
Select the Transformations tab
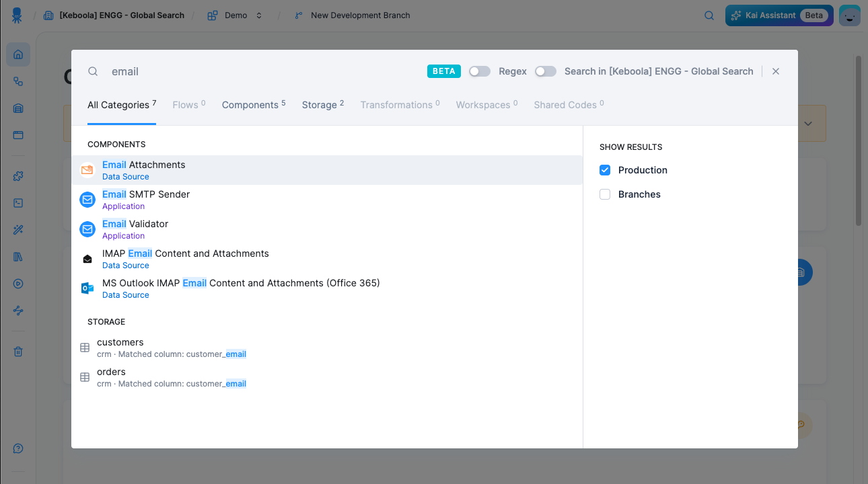[400, 105]
